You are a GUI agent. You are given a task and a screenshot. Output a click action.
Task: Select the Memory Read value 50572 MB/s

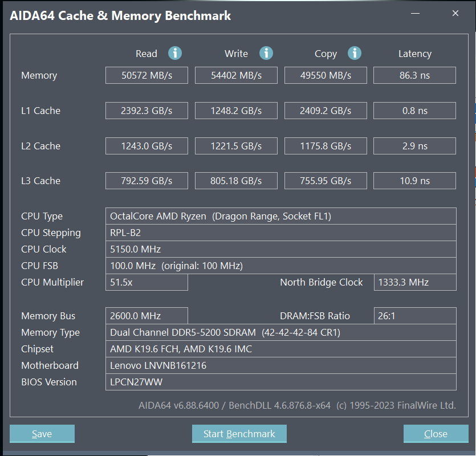click(x=147, y=75)
